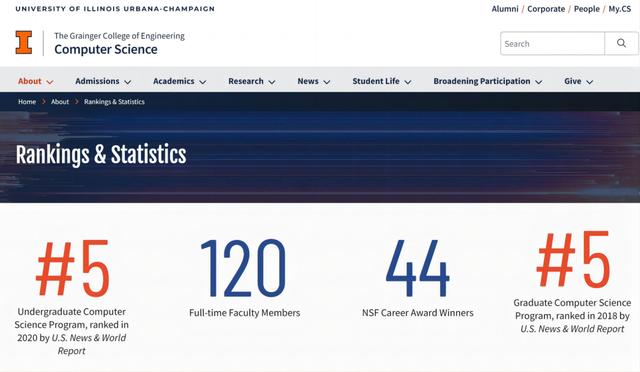Visit the People link
This screenshot has width=640, height=372.
[x=587, y=9]
